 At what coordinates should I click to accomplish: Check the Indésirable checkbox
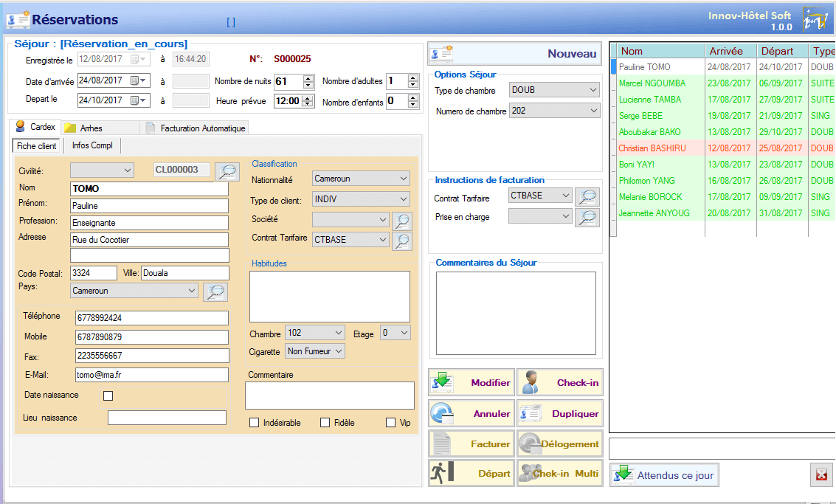pyautogui.click(x=255, y=423)
